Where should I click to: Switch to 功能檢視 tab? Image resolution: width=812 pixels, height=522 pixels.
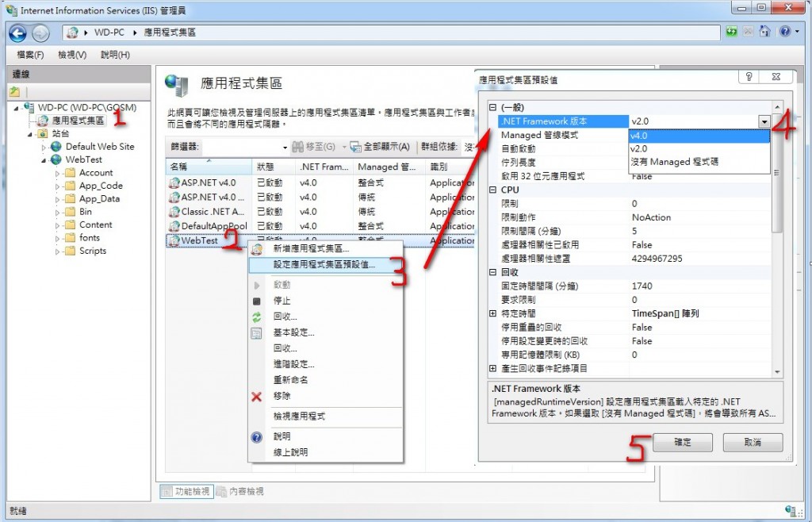pyautogui.click(x=186, y=491)
